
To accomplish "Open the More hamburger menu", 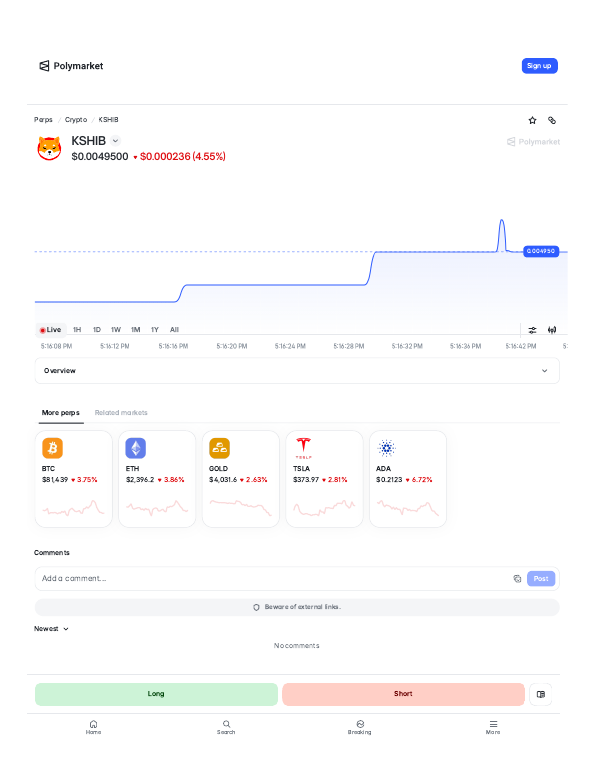I will coord(493,727).
